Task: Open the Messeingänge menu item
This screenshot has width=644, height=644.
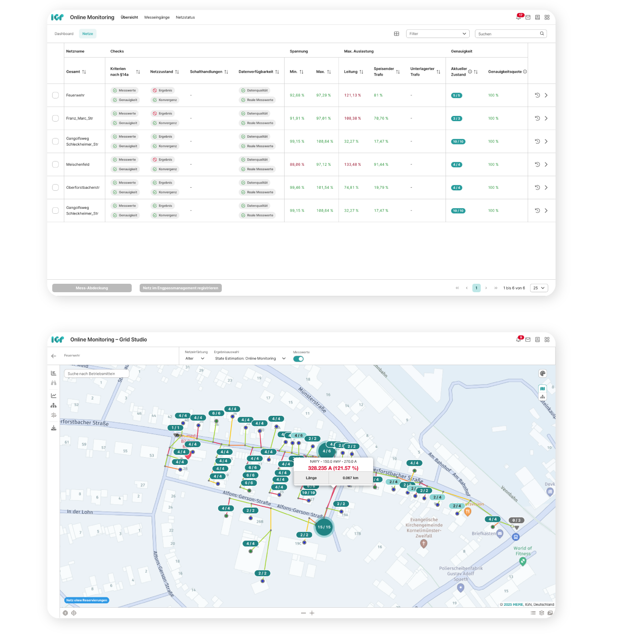Action: coord(157,17)
